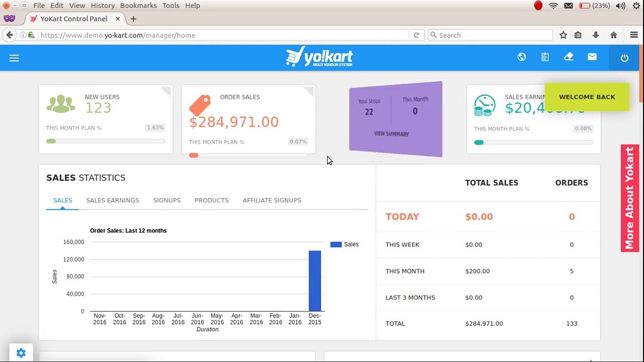The height and width of the screenshot is (362, 644).
Task: Open the Firefox hamburger menu
Action: pos(634,35)
